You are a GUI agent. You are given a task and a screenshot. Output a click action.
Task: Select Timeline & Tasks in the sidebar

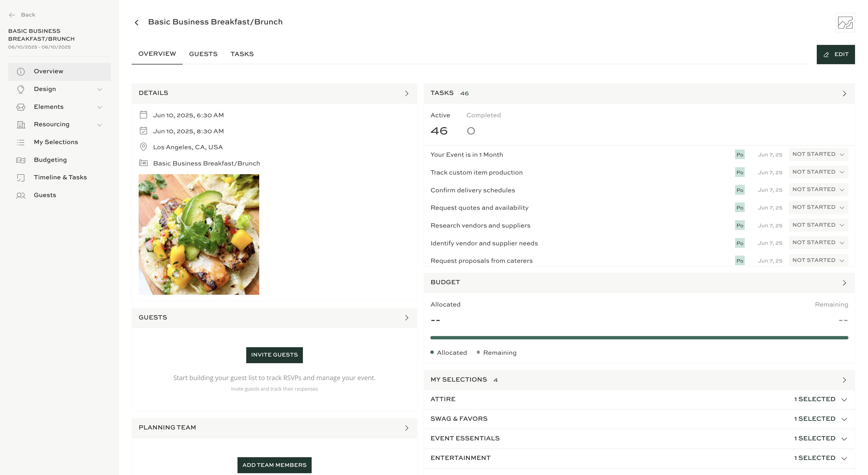tap(59, 178)
